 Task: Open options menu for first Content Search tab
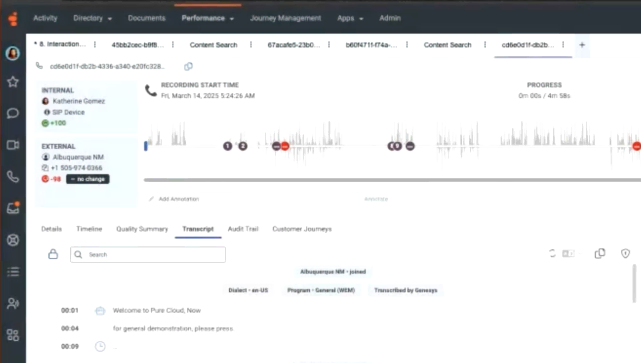click(x=251, y=45)
